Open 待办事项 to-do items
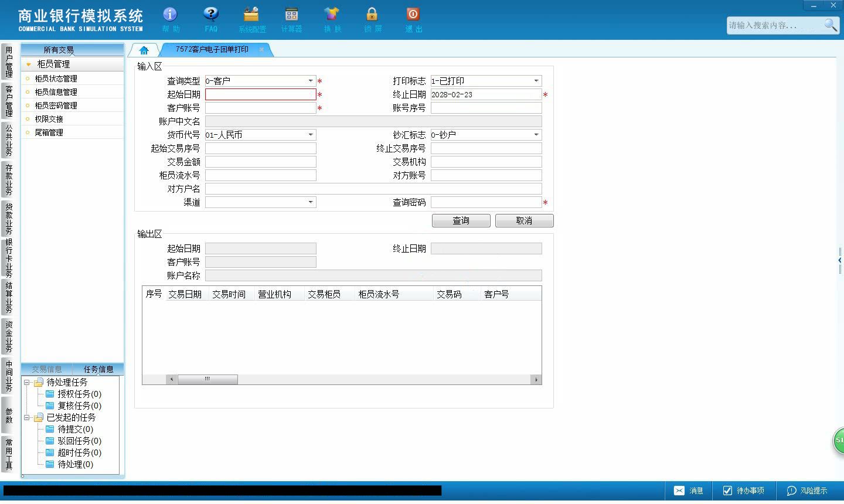 coord(743,491)
